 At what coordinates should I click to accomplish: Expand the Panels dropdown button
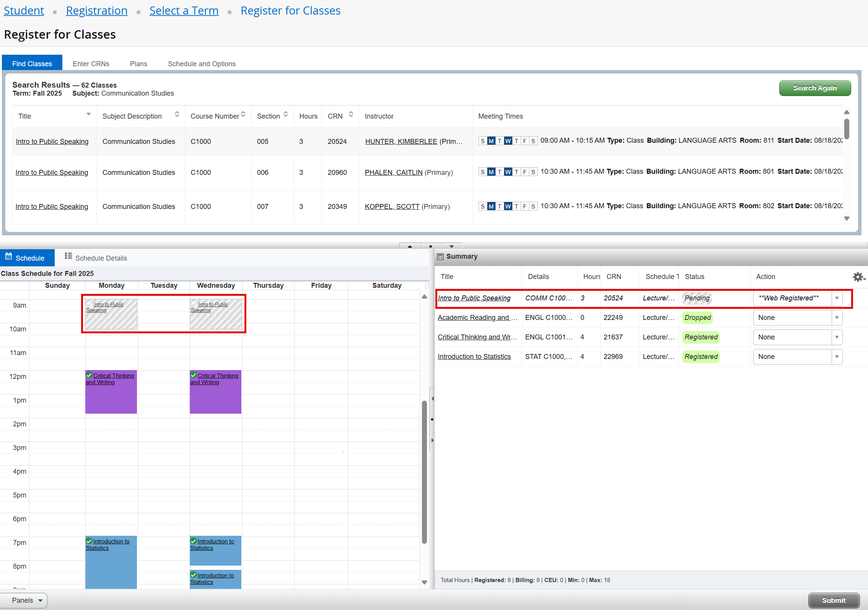click(24, 600)
